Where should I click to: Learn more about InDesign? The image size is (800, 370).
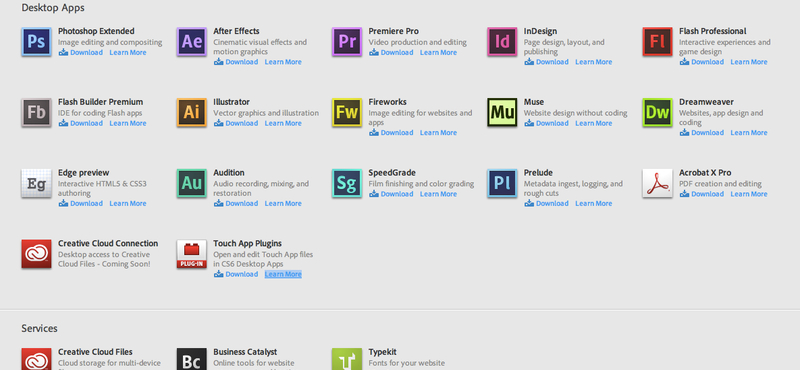tap(594, 62)
